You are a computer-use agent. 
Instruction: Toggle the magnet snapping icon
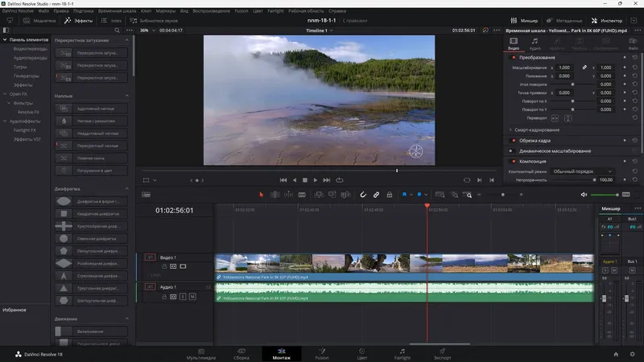coord(363,194)
